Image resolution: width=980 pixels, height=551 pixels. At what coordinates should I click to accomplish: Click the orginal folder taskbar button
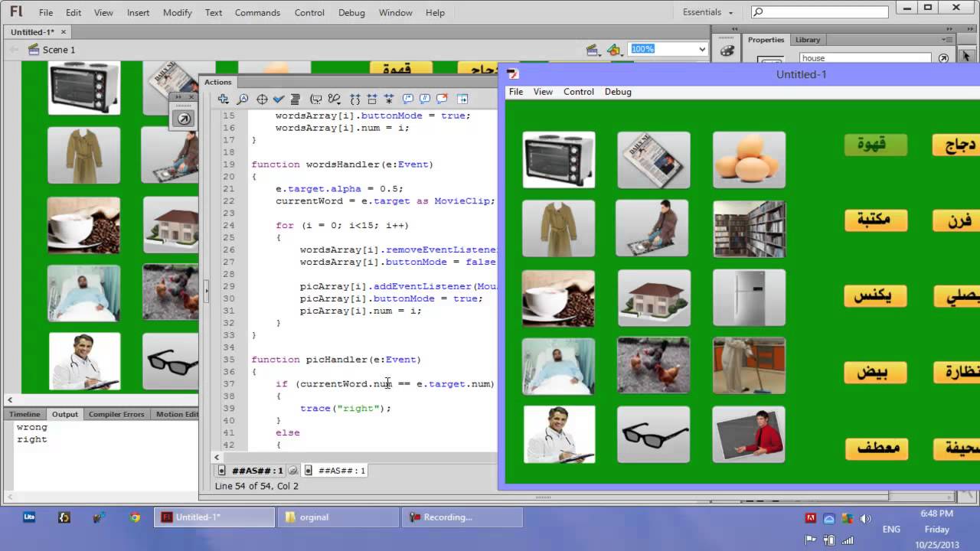[338, 517]
